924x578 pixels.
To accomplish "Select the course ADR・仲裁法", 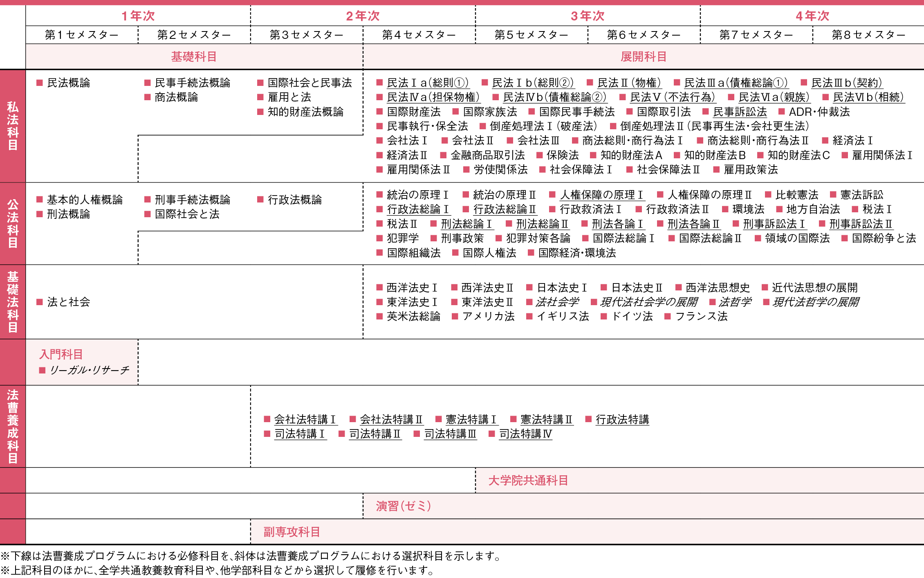I will click(819, 112).
